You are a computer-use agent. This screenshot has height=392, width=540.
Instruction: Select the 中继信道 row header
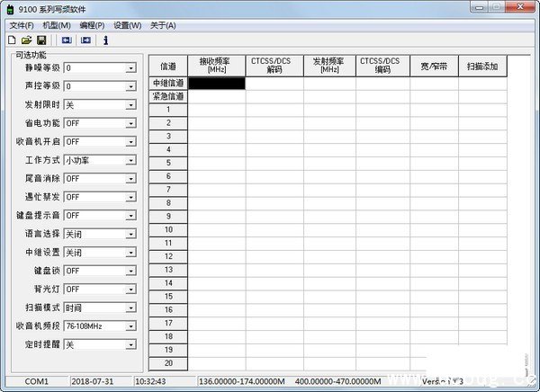(168, 83)
